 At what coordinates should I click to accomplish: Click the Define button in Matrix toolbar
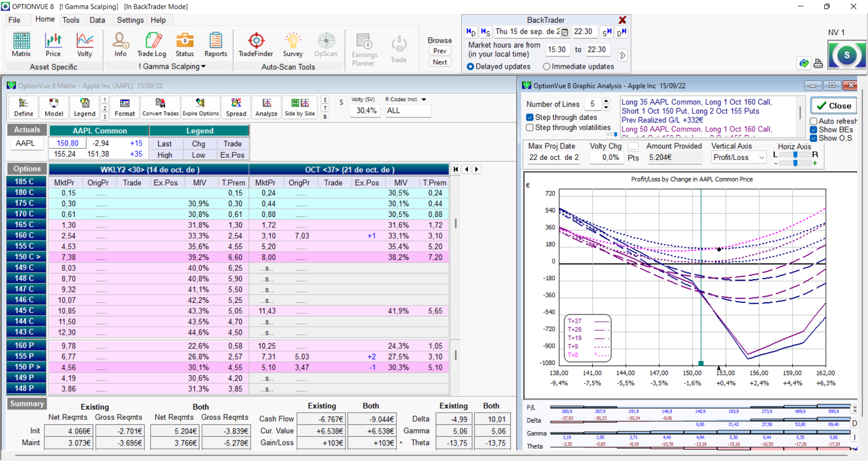click(x=23, y=107)
